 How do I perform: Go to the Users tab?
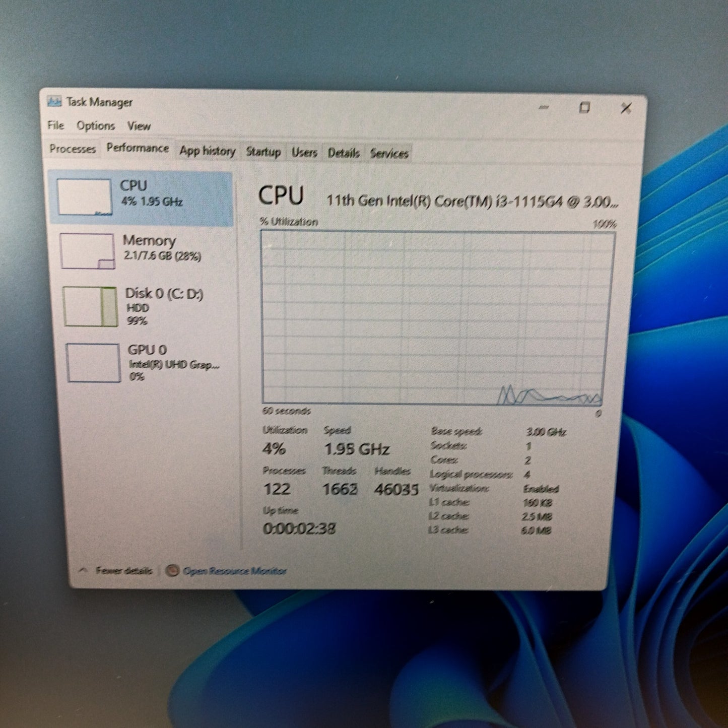coord(304,152)
